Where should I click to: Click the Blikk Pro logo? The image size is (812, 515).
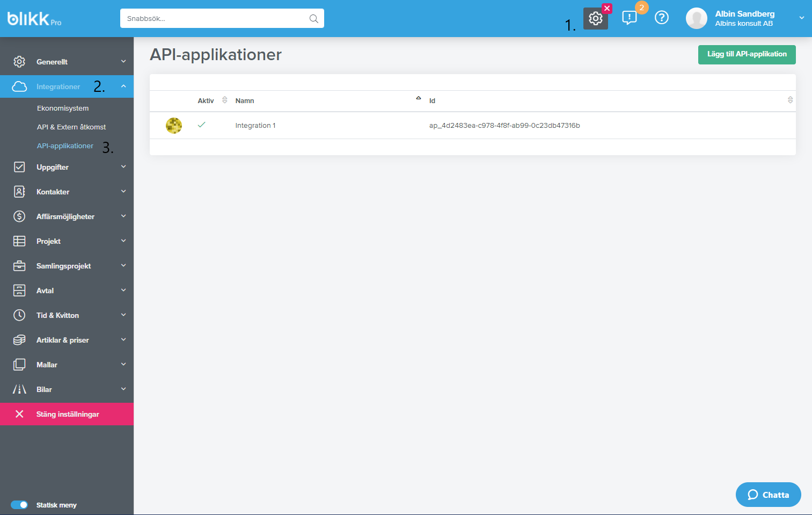pyautogui.click(x=34, y=19)
